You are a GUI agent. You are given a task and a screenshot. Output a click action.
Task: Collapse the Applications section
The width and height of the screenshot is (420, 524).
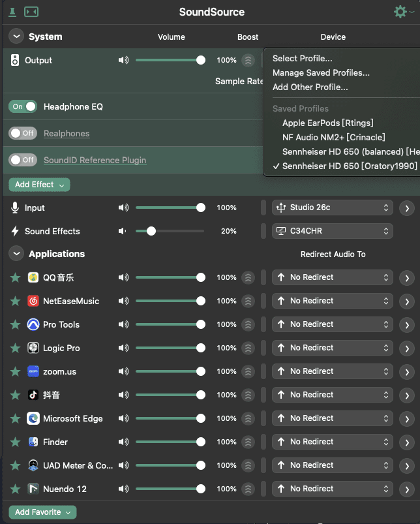tap(16, 254)
